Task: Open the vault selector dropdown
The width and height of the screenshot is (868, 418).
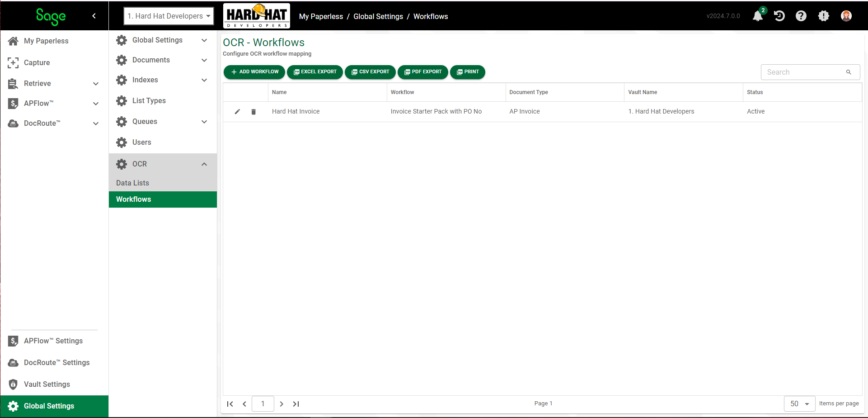Action: coord(169,16)
